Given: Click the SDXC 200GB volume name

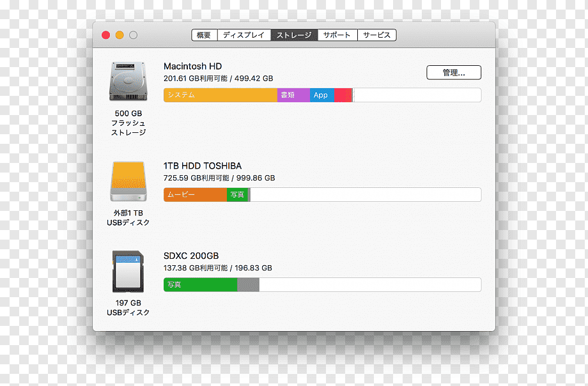Looking at the screenshot, I should pyautogui.click(x=191, y=256).
